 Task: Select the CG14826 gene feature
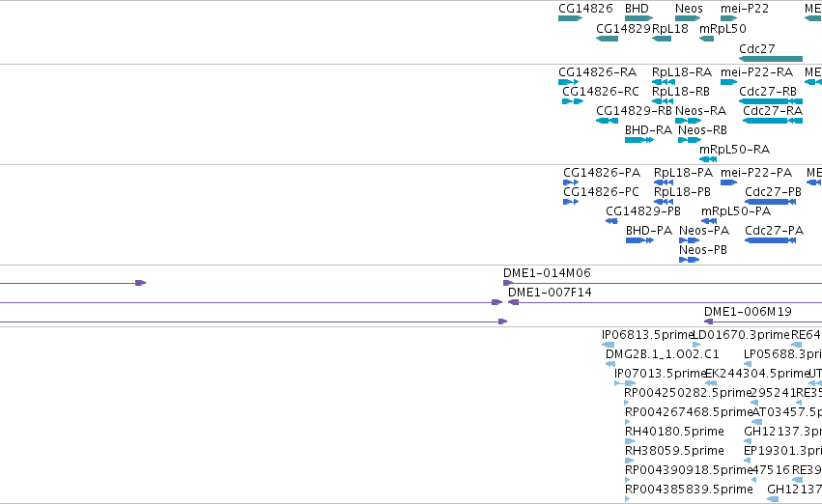pyautogui.click(x=570, y=18)
